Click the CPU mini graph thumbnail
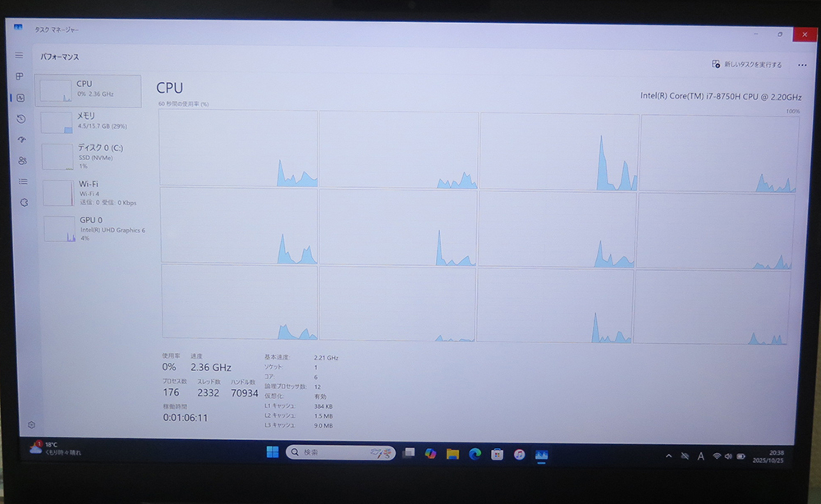 click(56, 92)
